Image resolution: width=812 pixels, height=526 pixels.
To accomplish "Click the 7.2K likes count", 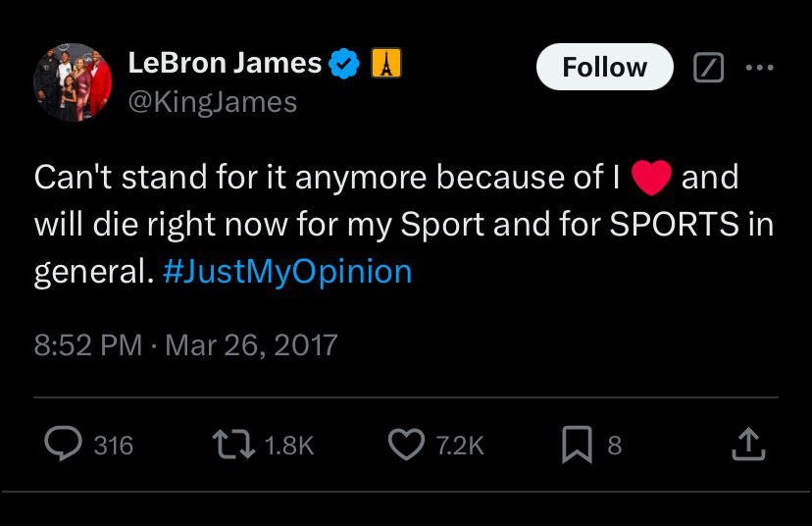I will click(x=458, y=446).
